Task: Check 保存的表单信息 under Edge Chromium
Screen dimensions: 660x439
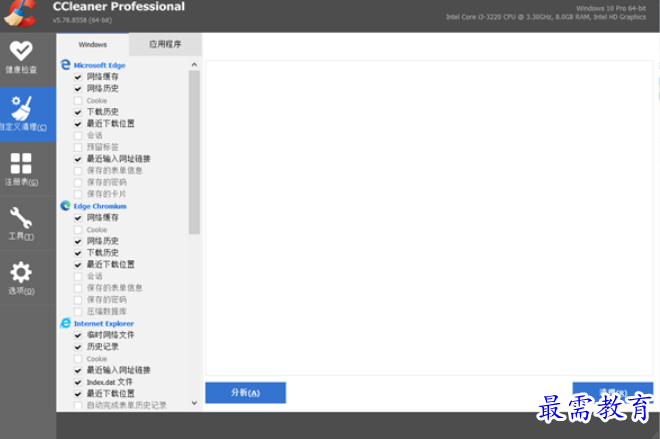Action: click(x=78, y=288)
